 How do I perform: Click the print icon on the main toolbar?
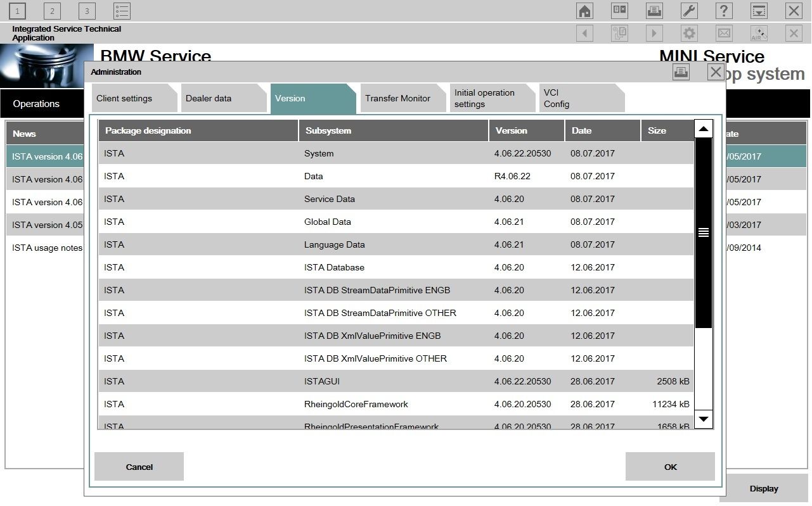coord(654,10)
